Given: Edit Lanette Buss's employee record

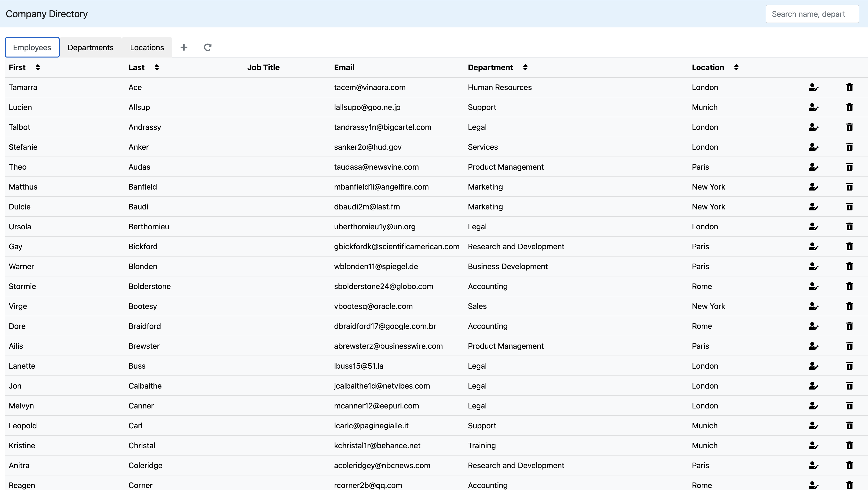Looking at the screenshot, I should coord(813,366).
